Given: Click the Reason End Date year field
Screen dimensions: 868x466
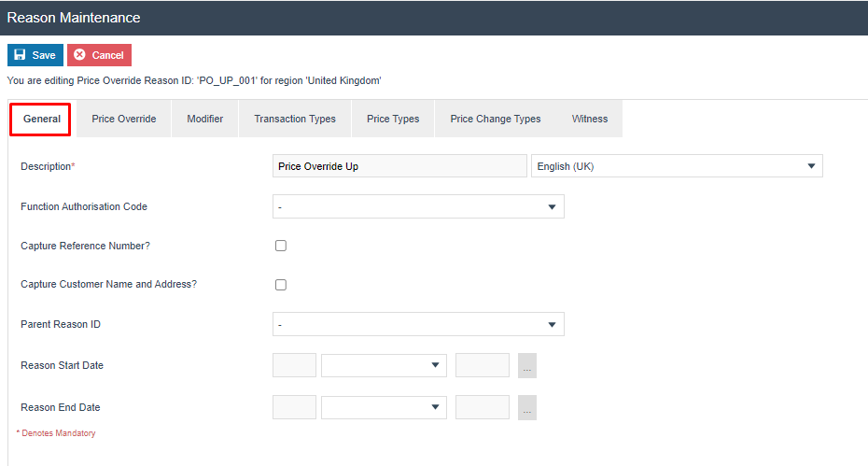Looking at the screenshot, I should (x=483, y=407).
